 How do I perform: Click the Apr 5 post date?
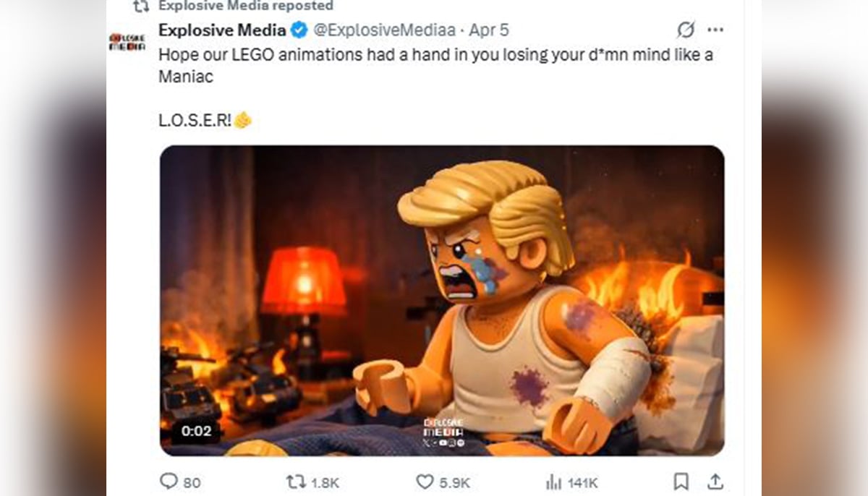coord(489,30)
